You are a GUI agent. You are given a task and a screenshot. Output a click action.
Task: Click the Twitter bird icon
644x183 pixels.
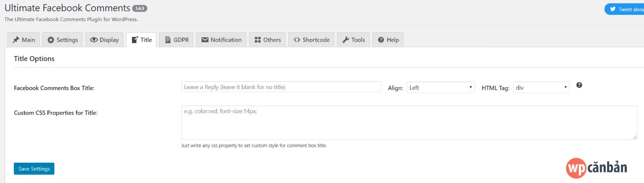(613, 9)
